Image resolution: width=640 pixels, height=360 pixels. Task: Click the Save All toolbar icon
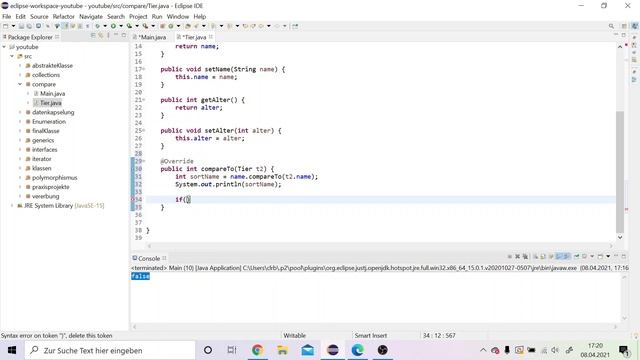tap(29, 26)
